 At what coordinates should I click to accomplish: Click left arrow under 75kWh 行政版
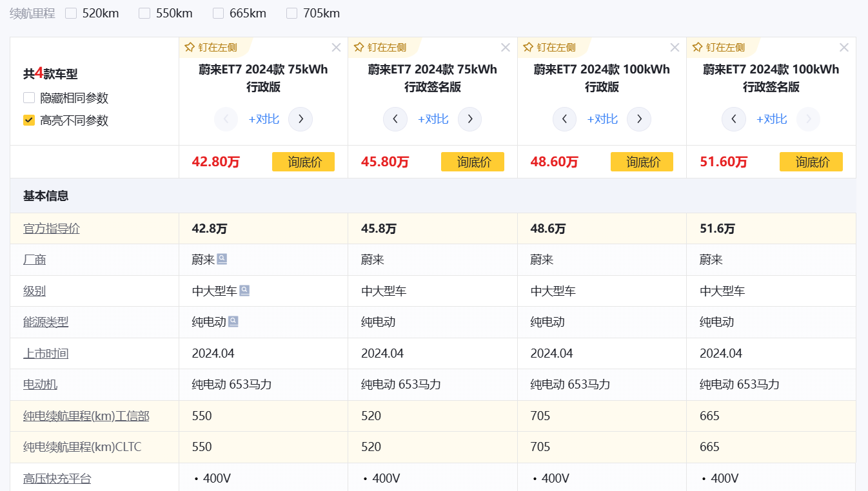tap(226, 119)
